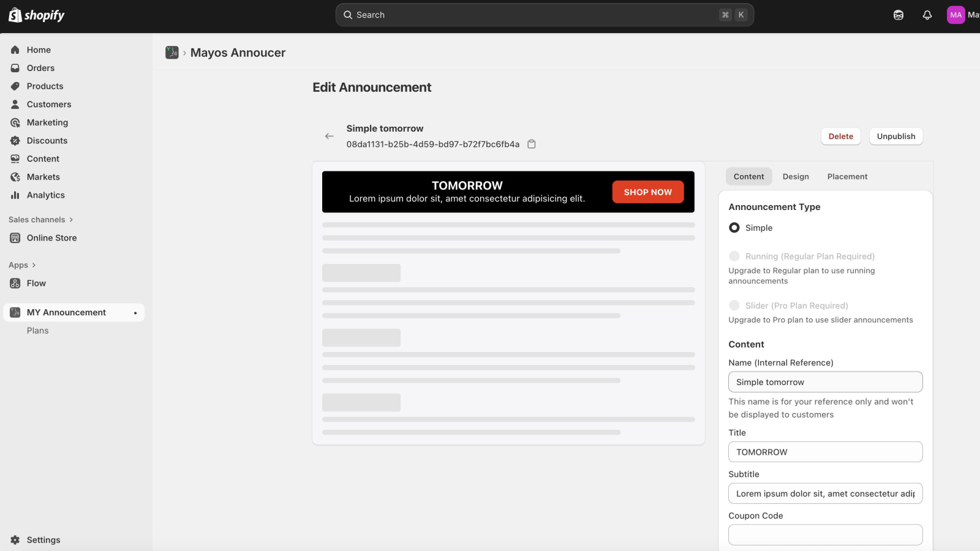This screenshot has width=980, height=551.
Task: Click the Delete button
Action: (x=840, y=137)
